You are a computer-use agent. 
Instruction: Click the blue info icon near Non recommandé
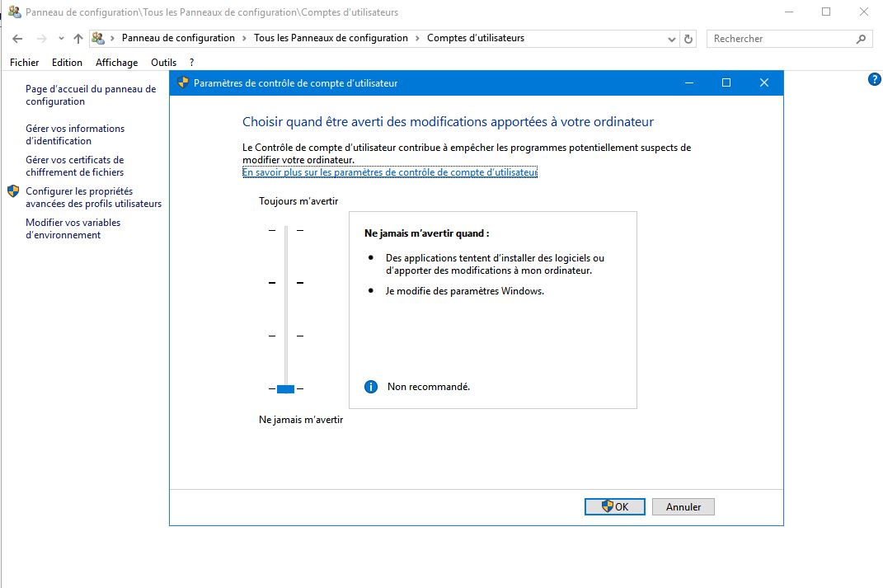coord(371,387)
